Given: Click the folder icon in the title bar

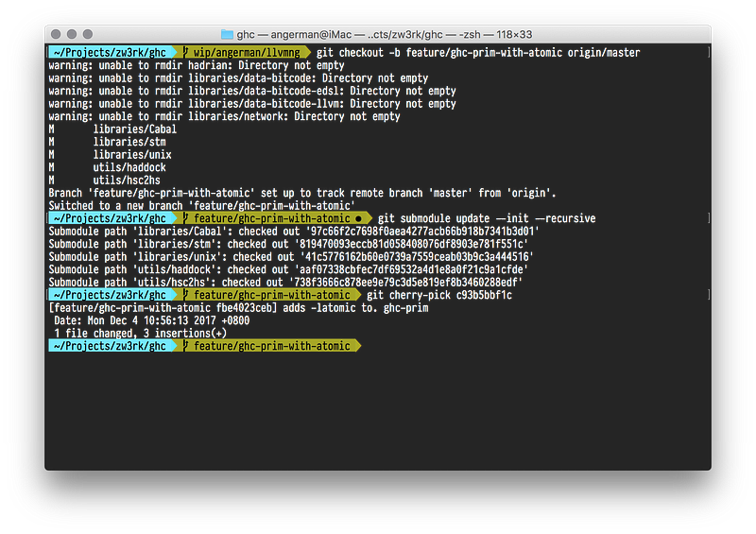Looking at the screenshot, I should 227,34.
